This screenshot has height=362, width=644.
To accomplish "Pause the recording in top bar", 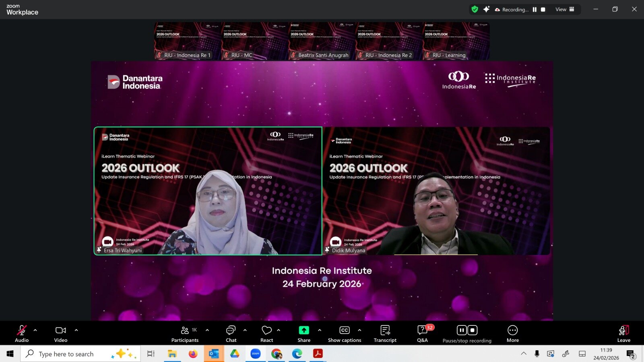I will 535,10.
